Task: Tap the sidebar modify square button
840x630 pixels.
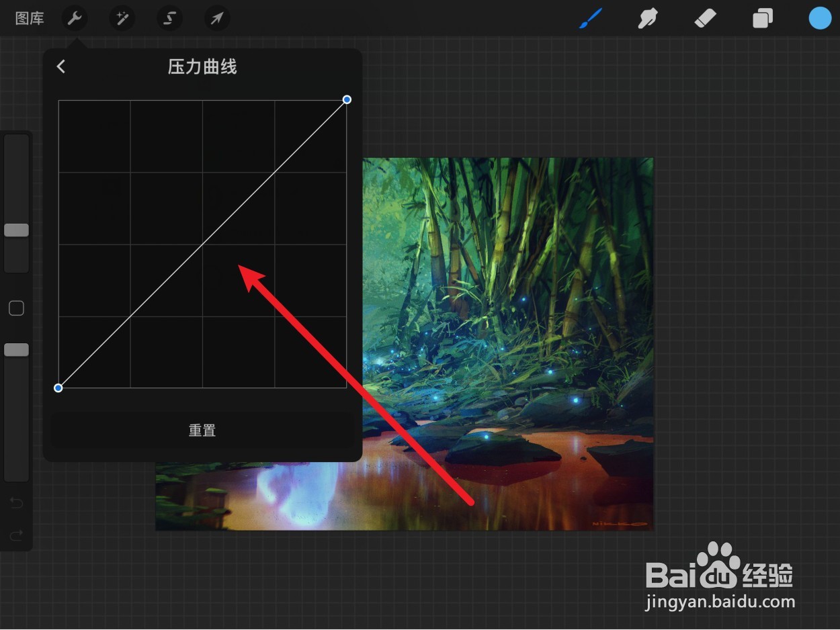Action: point(16,308)
